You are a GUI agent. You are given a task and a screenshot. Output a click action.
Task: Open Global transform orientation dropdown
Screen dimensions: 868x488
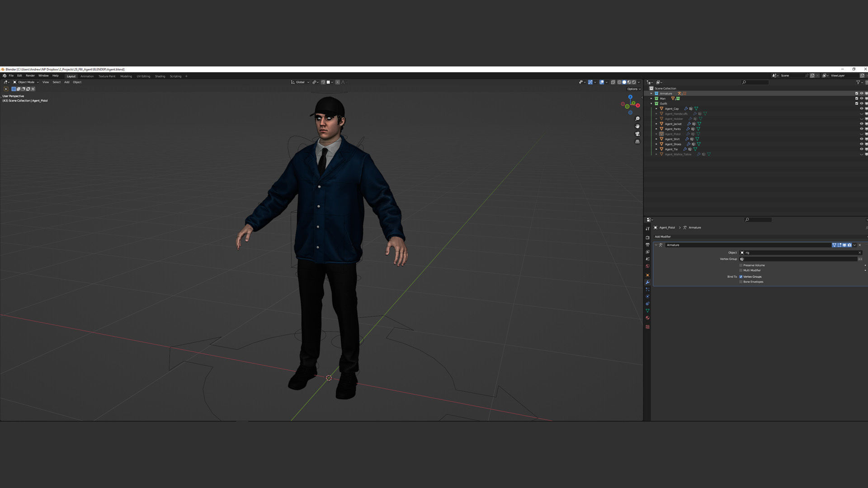tap(300, 82)
